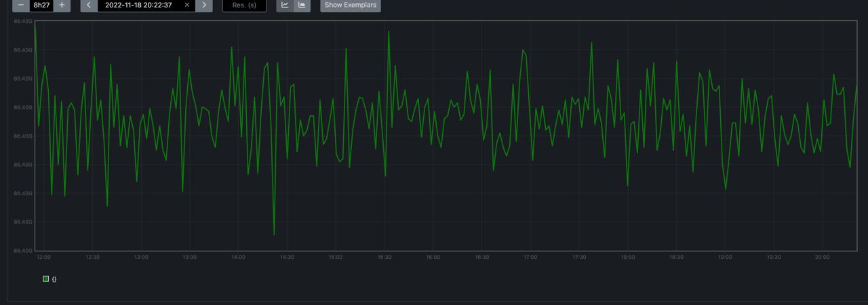868x305 pixels.
Task: Click the Show Exemplars button
Action: [x=351, y=5]
